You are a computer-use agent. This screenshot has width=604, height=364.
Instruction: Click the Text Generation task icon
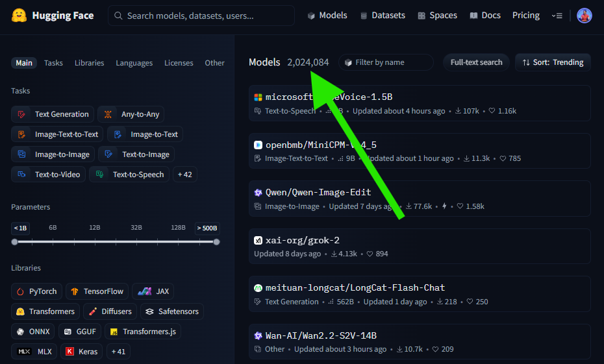[21, 114]
